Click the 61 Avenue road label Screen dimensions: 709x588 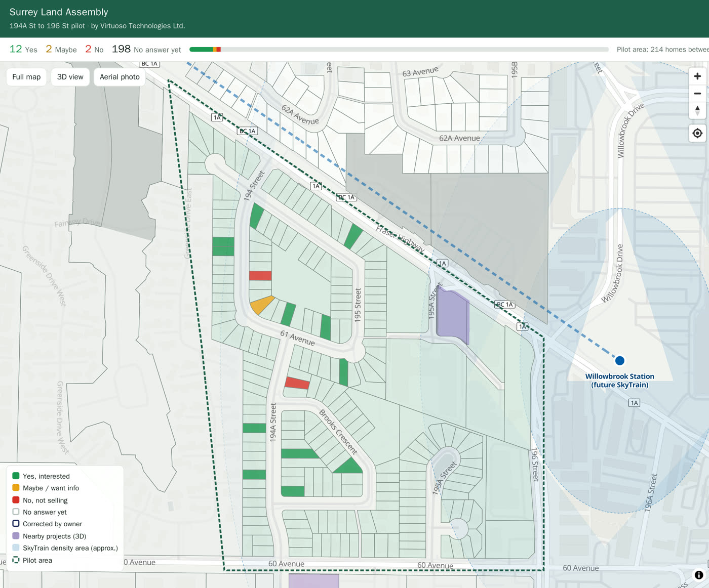click(298, 338)
